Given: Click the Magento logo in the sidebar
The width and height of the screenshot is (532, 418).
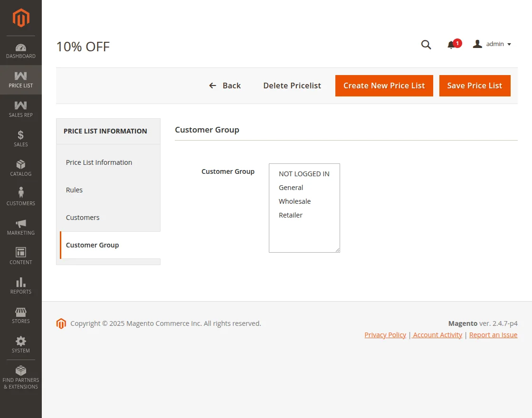Looking at the screenshot, I should click(21, 18).
